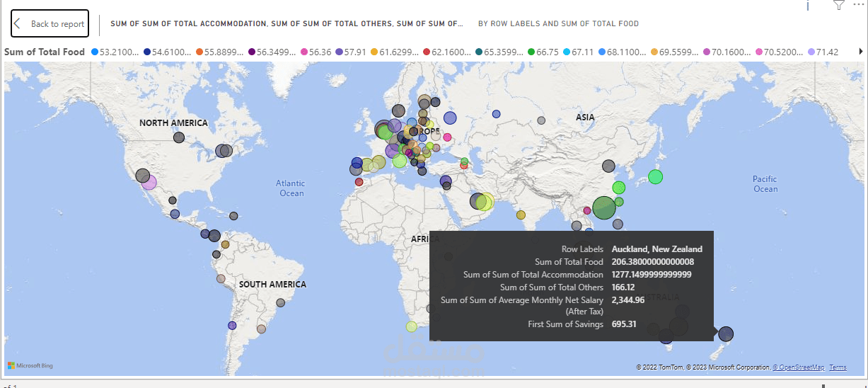The height and width of the screenshot is (388, 868).
Task: Select the 55.8899 legend entry
Action: [219, 52]
